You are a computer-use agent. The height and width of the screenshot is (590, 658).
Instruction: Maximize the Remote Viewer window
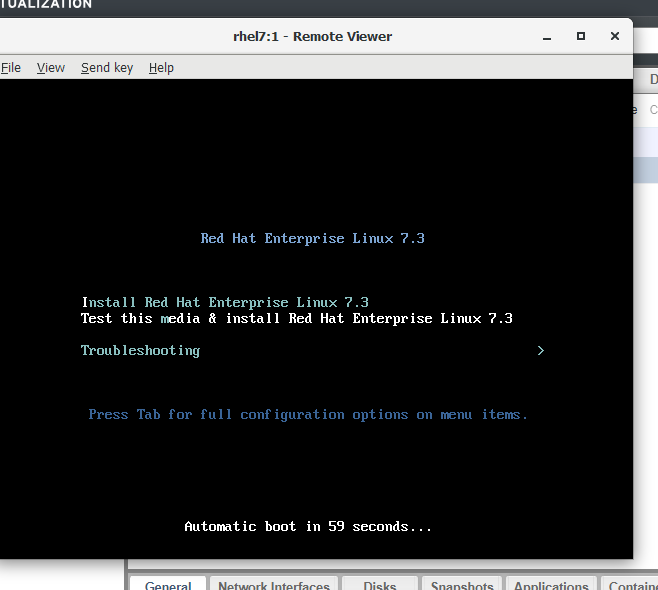(x=581, y=37)
